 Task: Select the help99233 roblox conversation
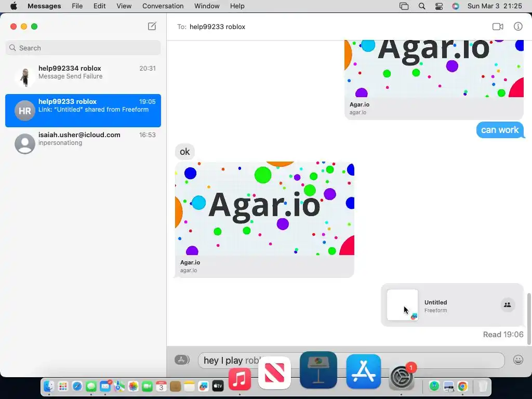83,111
